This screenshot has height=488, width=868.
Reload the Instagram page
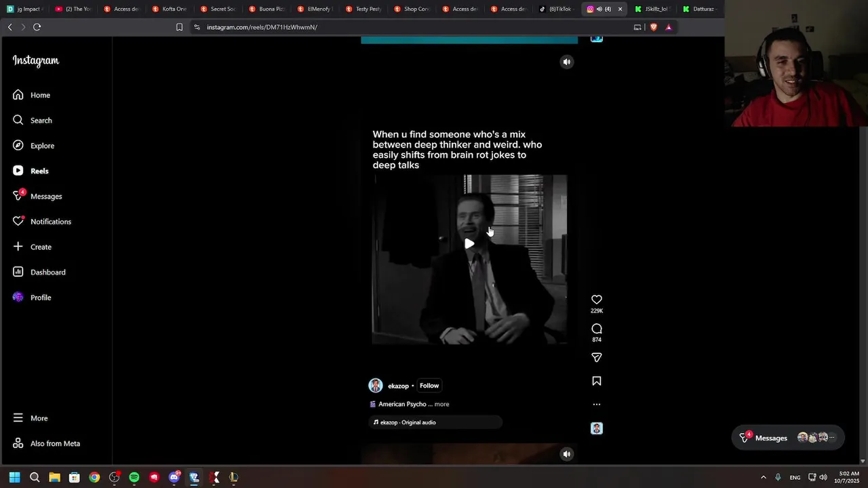37,27
